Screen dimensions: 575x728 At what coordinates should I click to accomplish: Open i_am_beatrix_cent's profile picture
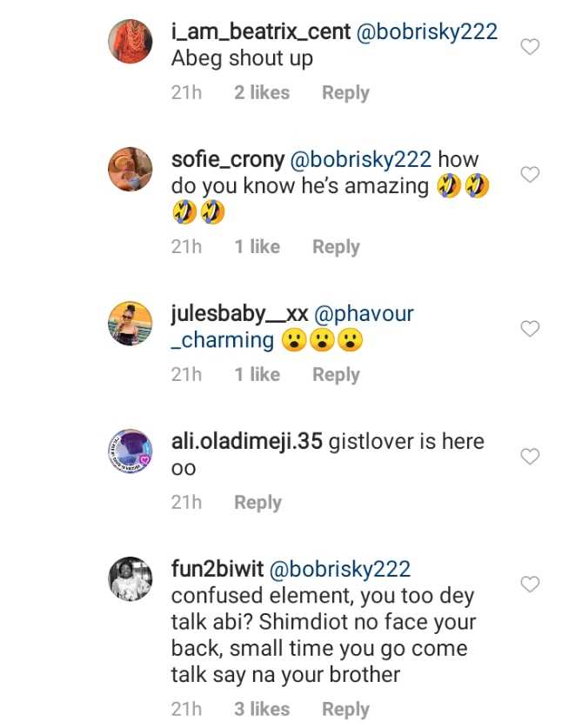point(130,41)
